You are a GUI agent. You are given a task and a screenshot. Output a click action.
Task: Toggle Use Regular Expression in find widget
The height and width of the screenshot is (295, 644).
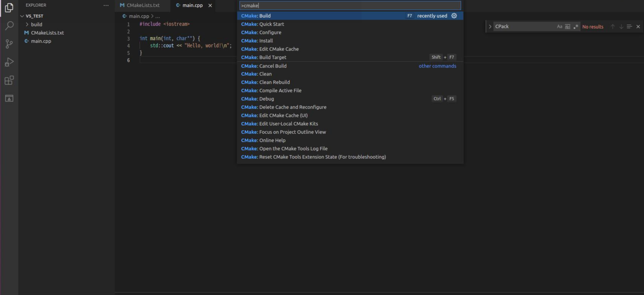tap(576, 26)
